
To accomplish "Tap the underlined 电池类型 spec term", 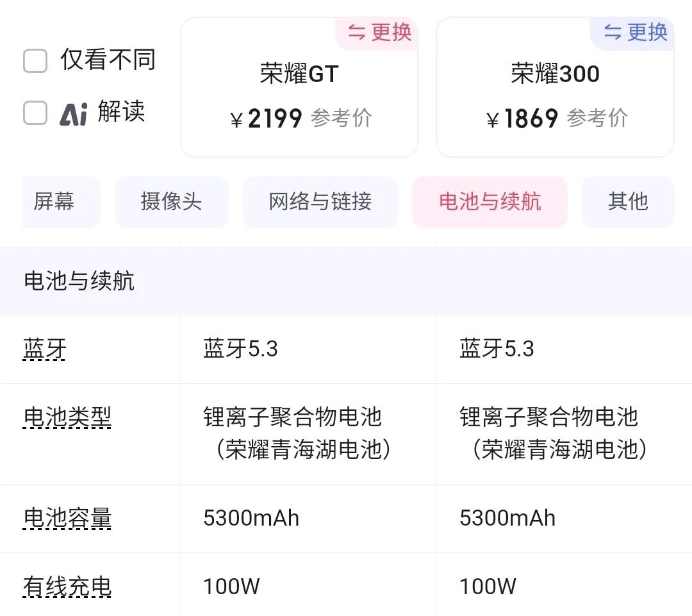I will [x=67, y=418].
